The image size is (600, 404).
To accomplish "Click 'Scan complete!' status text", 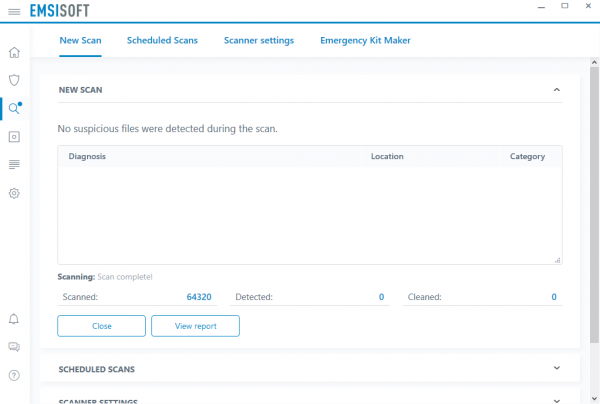I will (125, 277).
